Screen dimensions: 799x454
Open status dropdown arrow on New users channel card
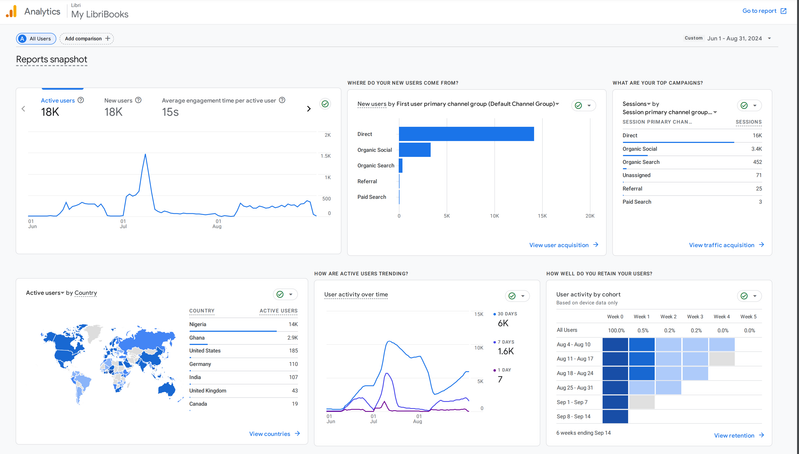590,105
